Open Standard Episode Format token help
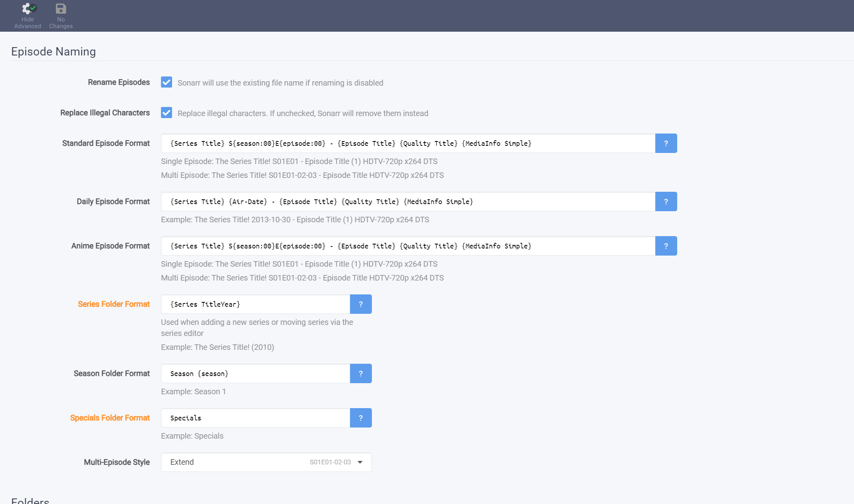 (666, 143)
